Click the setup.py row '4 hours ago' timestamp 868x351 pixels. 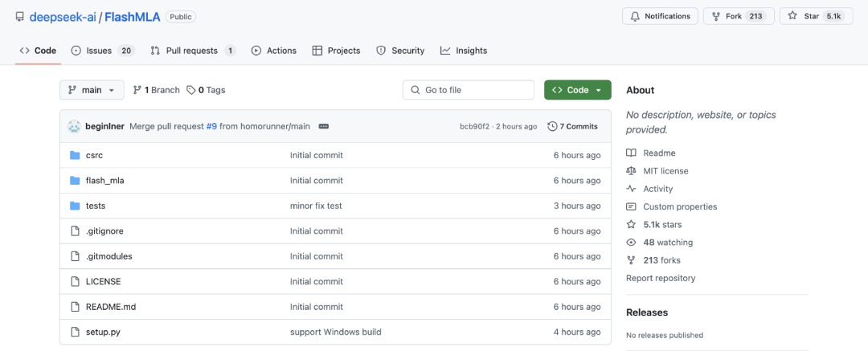click(577, 333)
